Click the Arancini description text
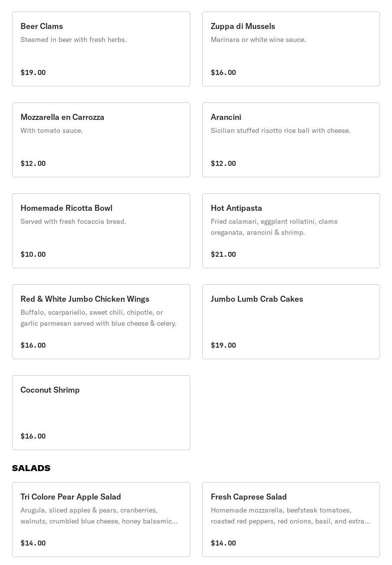Screen dimensions: 392x565 (280, 130)
